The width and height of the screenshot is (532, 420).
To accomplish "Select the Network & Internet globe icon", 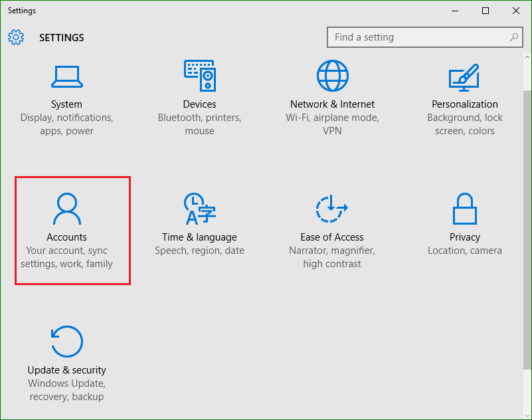I will pyautogui.click(x=332, y=75).
